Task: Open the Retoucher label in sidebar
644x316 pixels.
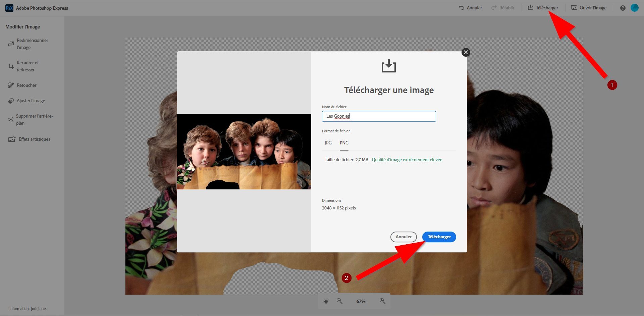Action: click(x=26, y=85)
